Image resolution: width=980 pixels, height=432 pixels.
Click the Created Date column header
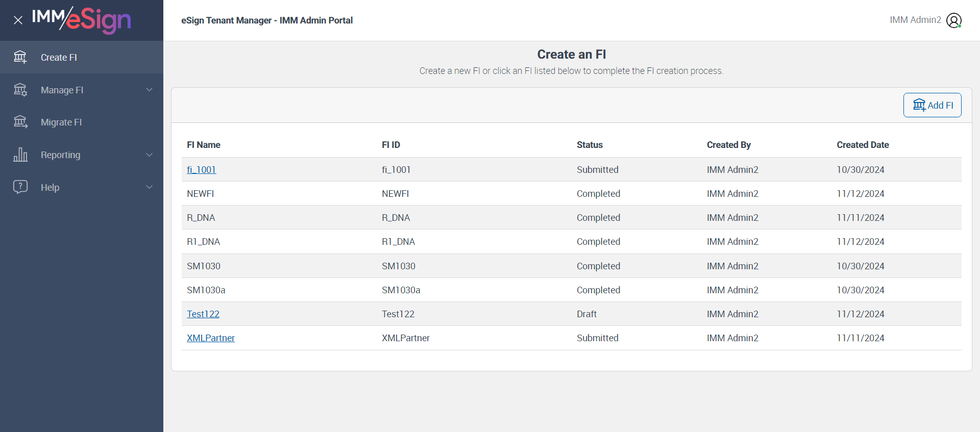863,145
